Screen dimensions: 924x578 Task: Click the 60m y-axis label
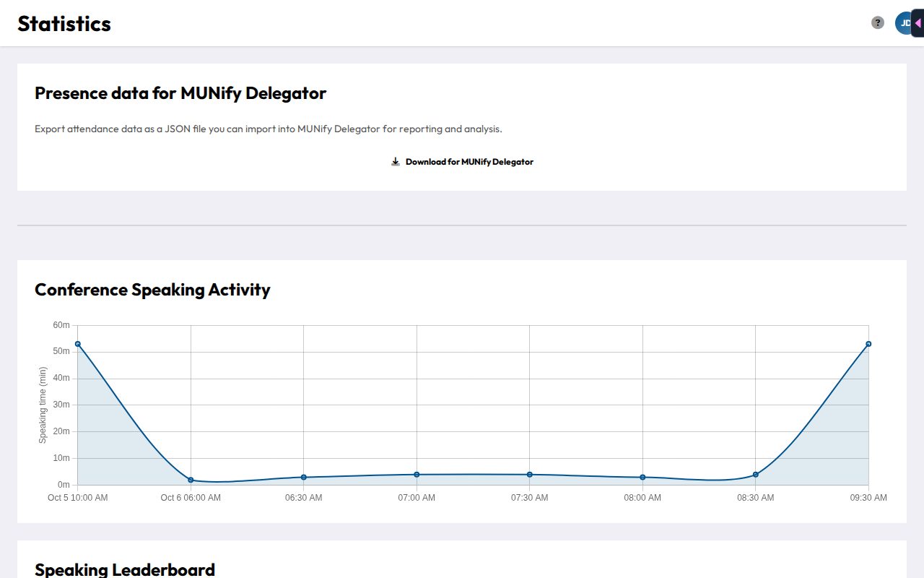click(61, 325)
